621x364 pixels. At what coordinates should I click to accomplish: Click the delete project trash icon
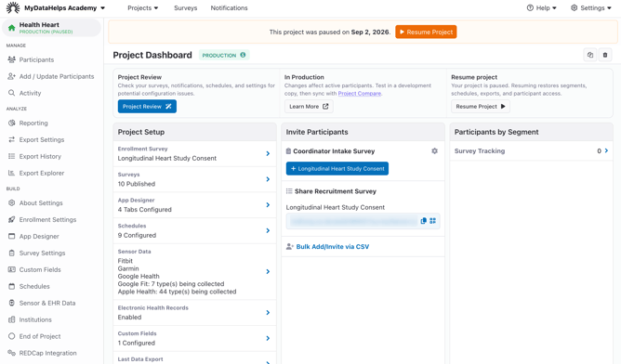605,55
